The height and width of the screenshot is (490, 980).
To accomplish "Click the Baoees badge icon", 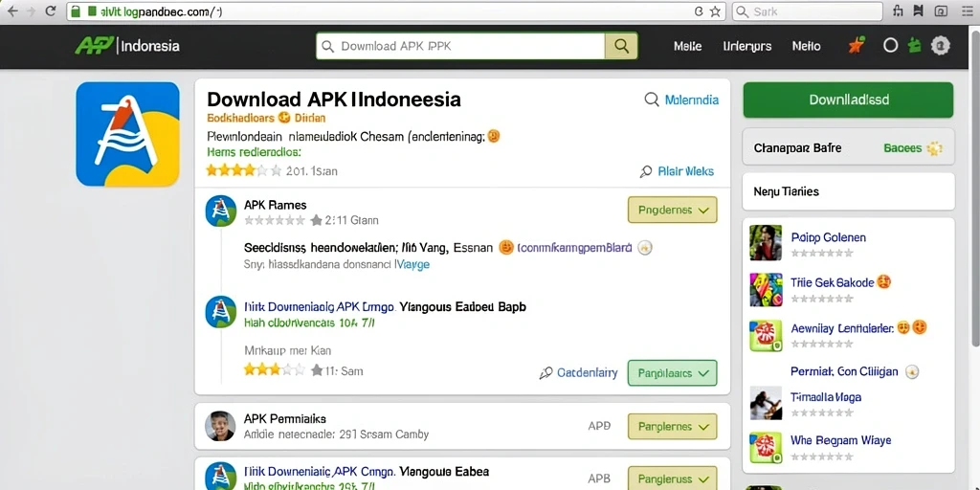I will point(934,148).
